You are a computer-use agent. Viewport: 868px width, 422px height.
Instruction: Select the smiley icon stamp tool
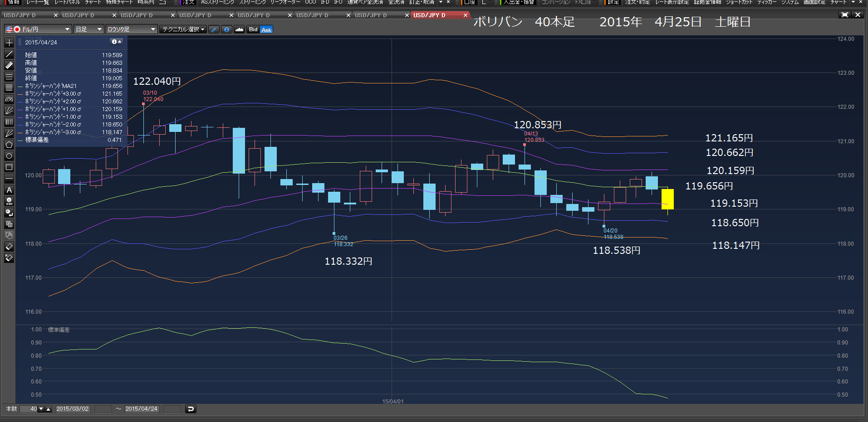pos(9,201)
